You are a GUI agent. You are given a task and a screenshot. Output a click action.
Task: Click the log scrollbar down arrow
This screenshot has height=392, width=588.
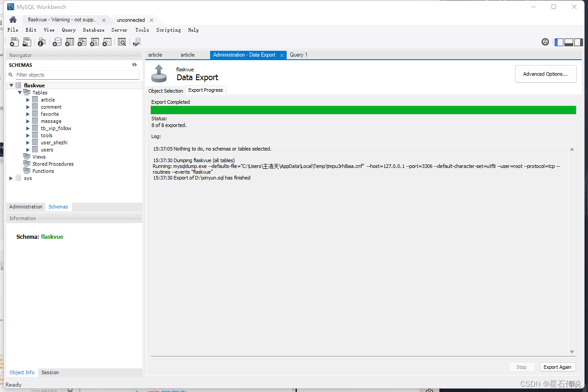click(x=572, y=352)
